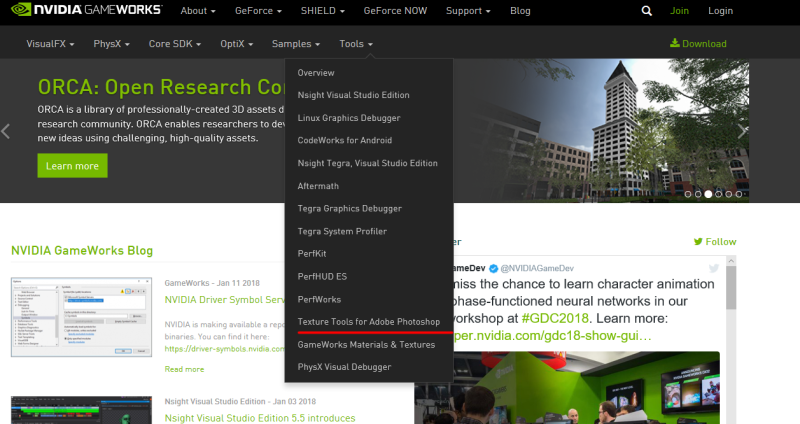The image size is (800, 424).
Task: Click the Join link
Action: [x=679, y=11]
